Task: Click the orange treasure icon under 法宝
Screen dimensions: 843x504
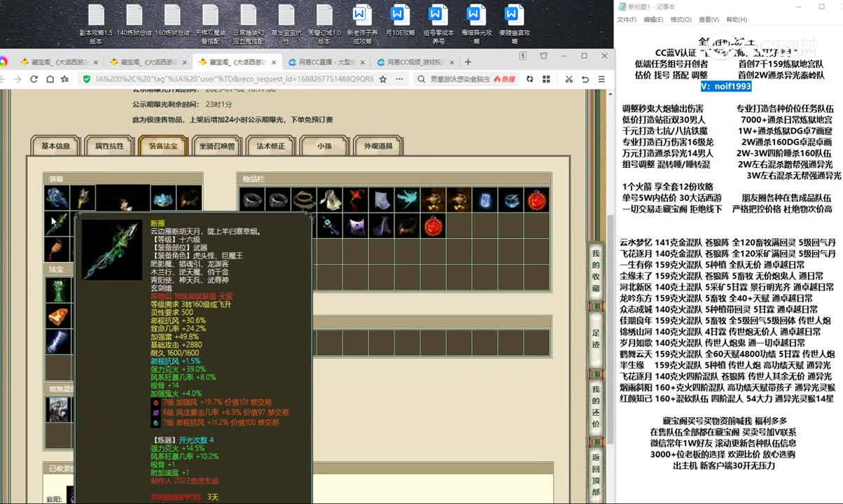Action: (x=57, y=316)
